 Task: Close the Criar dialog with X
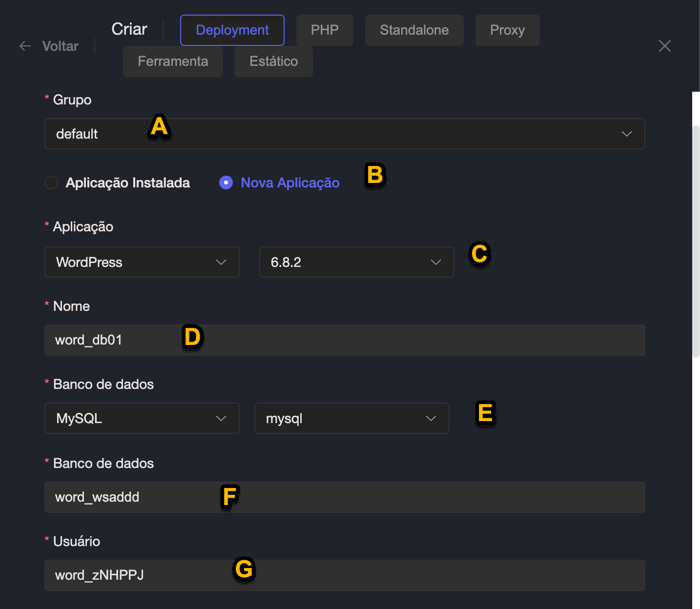pos(664,46)
